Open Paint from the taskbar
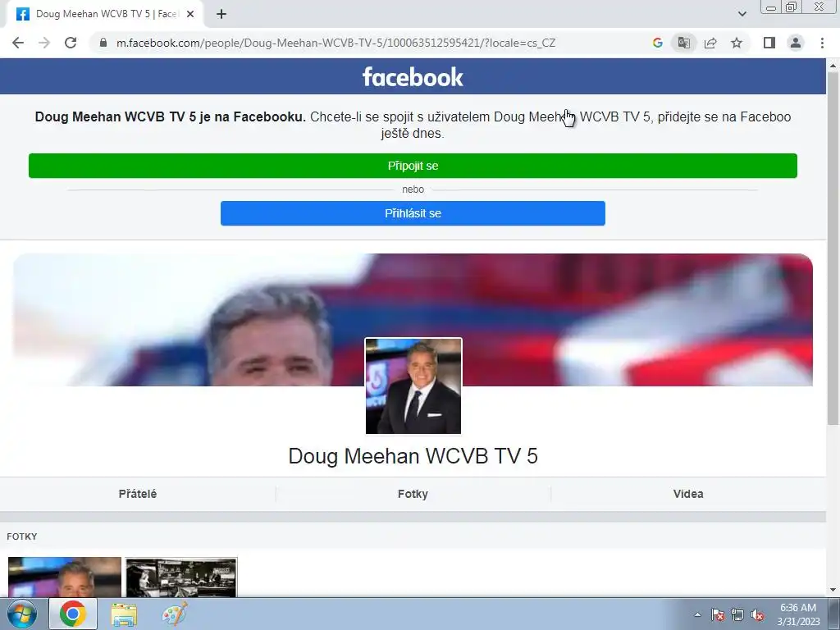840x630 pixels. click(x=175, y=614)
